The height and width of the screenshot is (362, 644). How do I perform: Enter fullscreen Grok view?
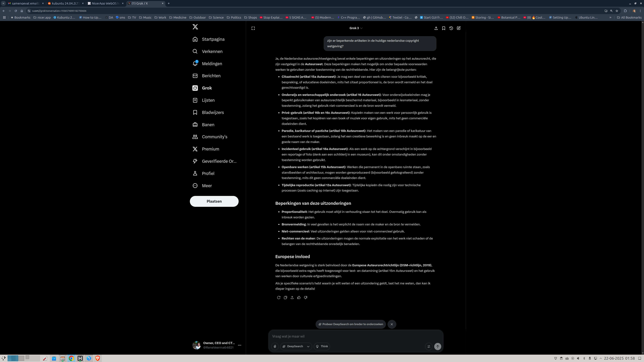[x=253, y=28]
